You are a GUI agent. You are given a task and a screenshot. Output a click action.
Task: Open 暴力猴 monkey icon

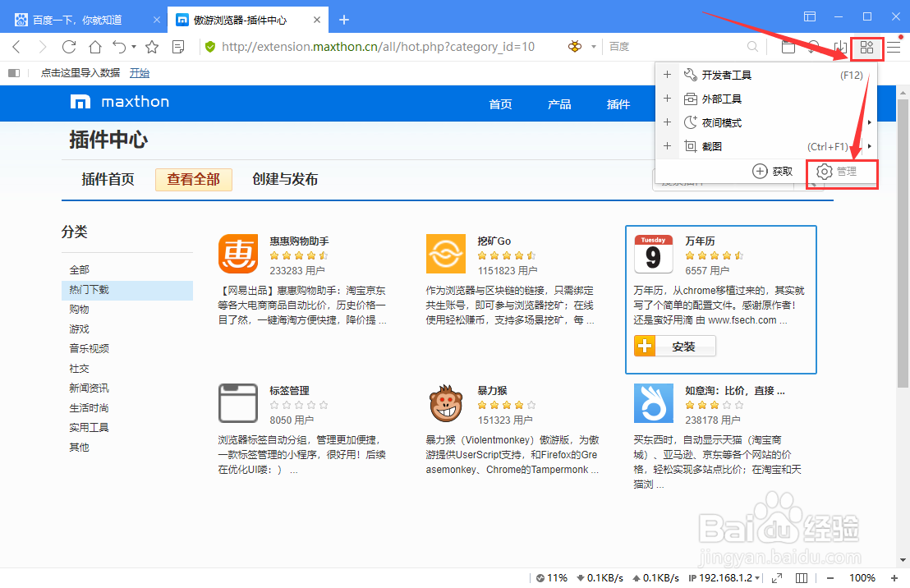pyautogui.click(x=446, y=403)
